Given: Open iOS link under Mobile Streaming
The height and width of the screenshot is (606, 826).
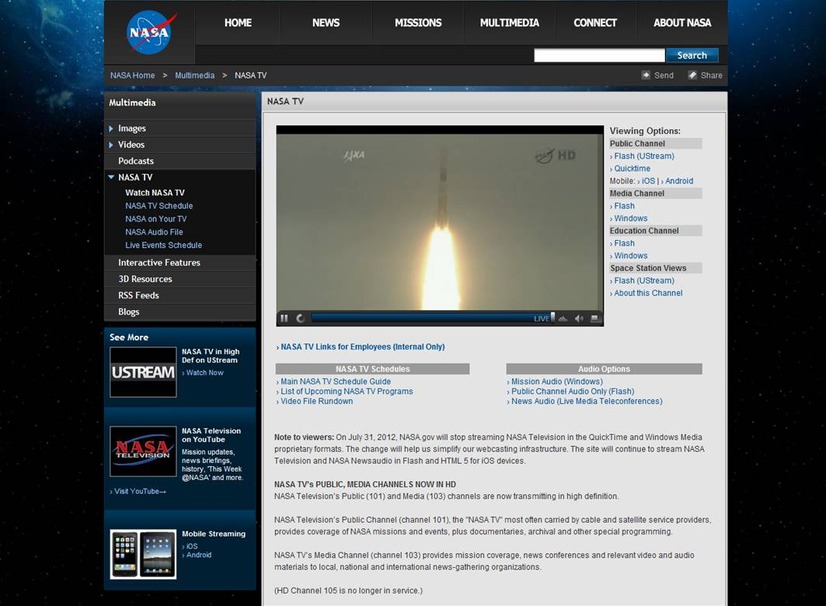Looking at the screenshot, I should (192, 546).
